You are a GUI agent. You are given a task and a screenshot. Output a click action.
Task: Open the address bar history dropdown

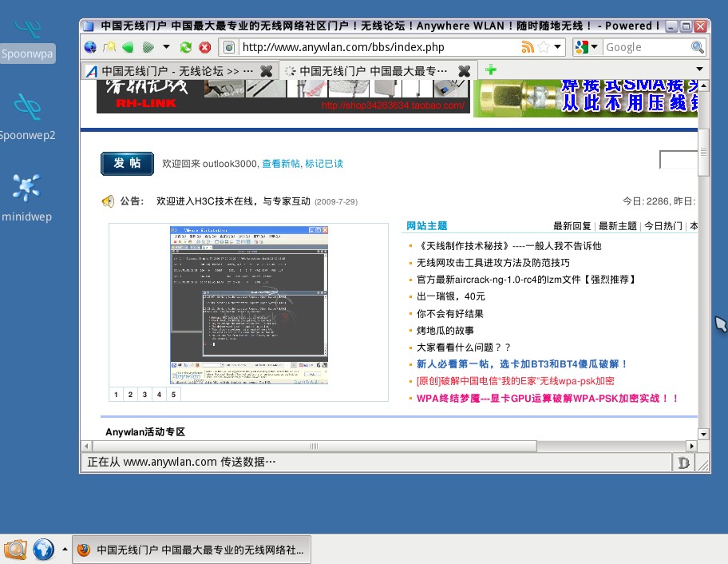(x=558, y=46)
